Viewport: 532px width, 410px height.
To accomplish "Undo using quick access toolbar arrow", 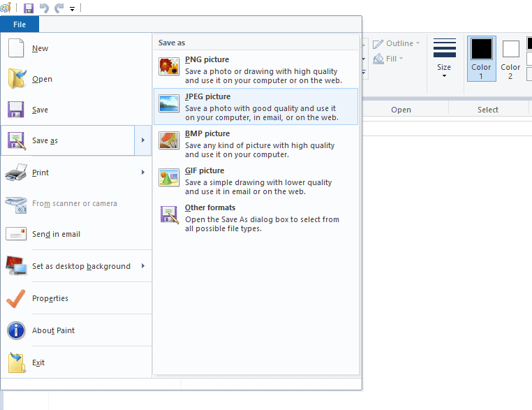I will coord(44,8).
